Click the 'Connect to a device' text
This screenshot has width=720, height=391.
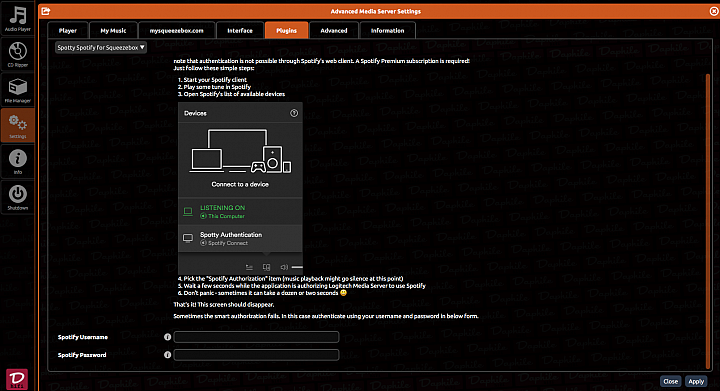[240, 184]
